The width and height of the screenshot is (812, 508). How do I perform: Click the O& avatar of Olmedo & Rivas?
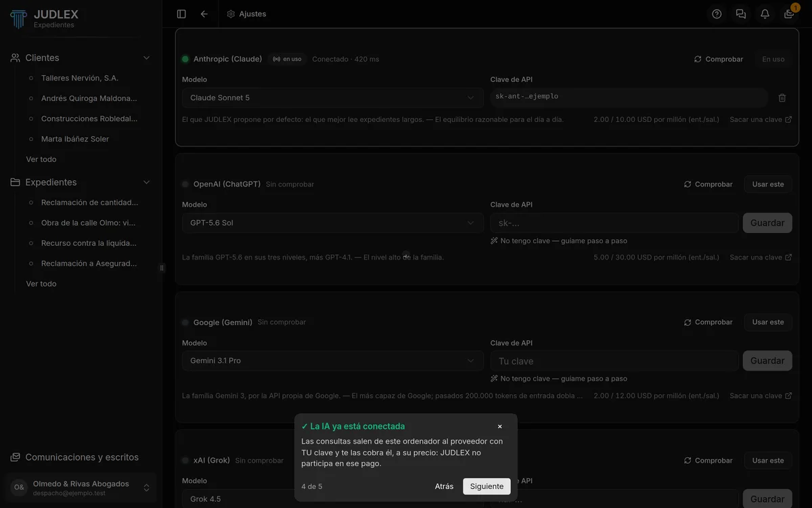pos(19,487)
